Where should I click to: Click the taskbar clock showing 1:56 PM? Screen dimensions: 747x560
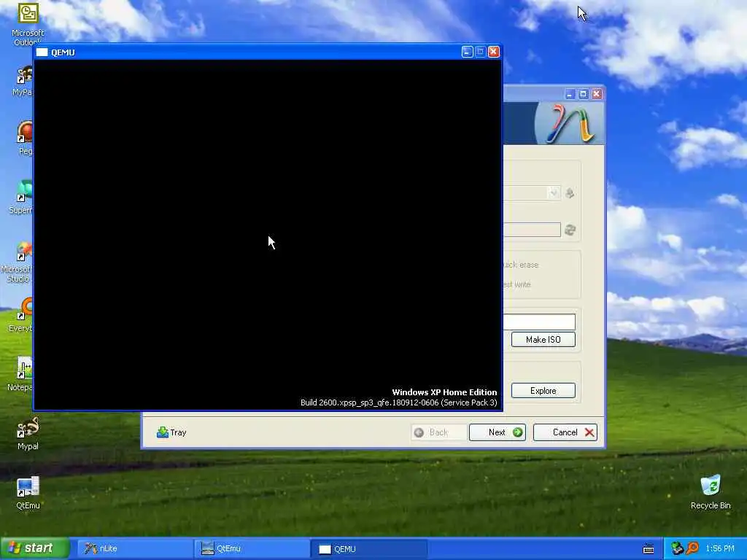coord(720,548)
